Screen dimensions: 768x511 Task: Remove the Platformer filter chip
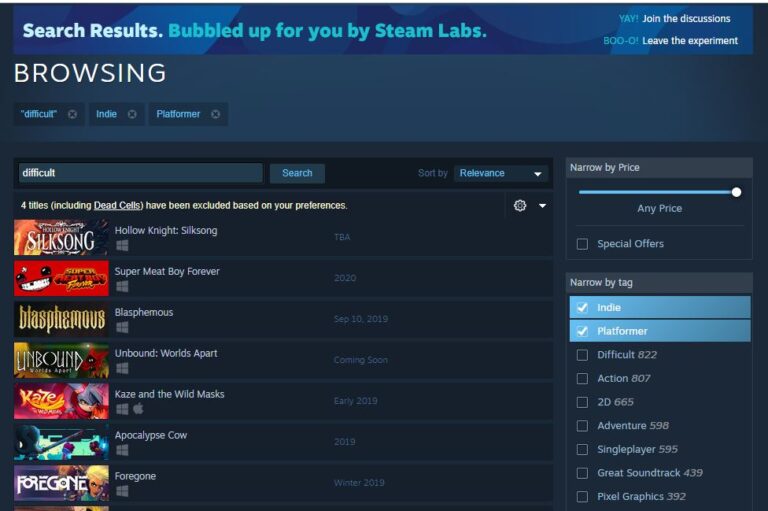click(216, 114)
